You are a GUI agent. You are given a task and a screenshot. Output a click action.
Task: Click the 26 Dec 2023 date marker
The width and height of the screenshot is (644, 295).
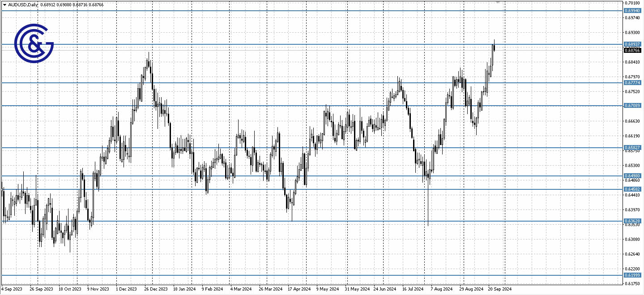coord(156,289)
